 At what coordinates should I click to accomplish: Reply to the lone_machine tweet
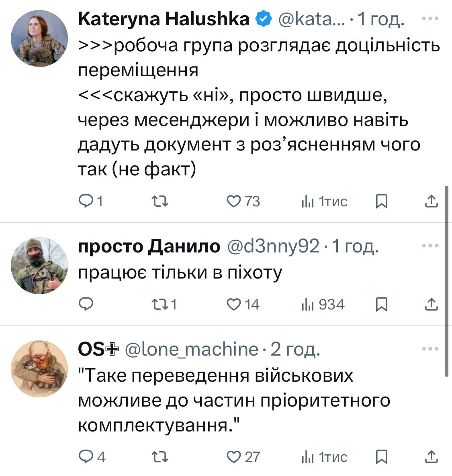tap(85, 457)
